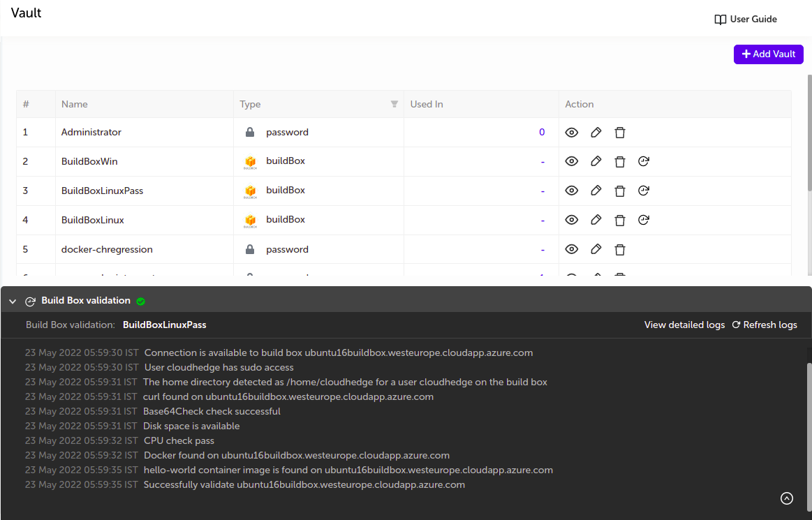Click the circled up-arrow in log panel
The width and height of the screenshot is (812, 520).
pos(787,498)
